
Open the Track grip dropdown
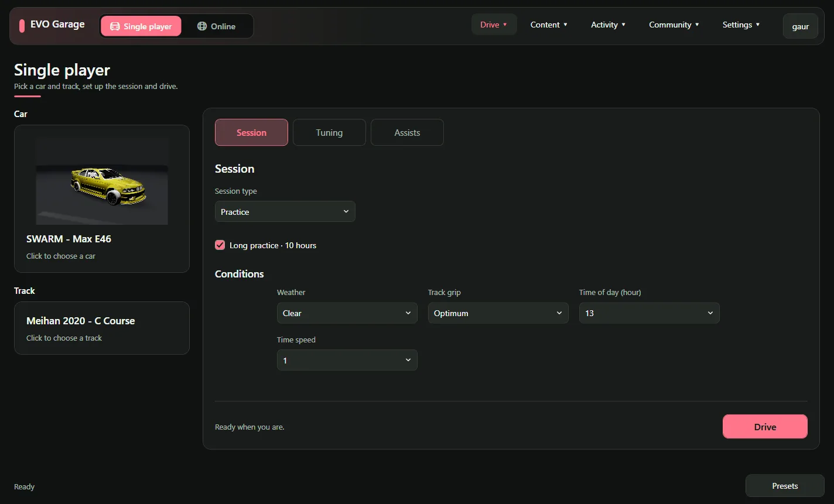(498, 313)
